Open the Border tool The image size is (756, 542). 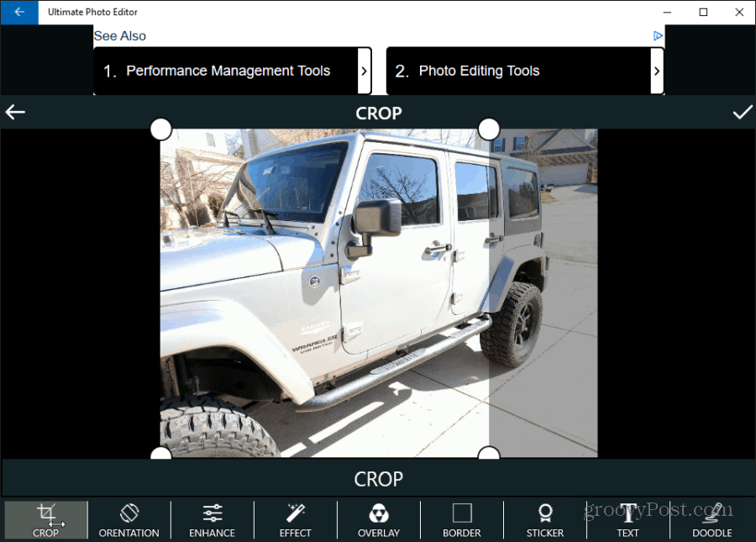click(x=462, y=520)
